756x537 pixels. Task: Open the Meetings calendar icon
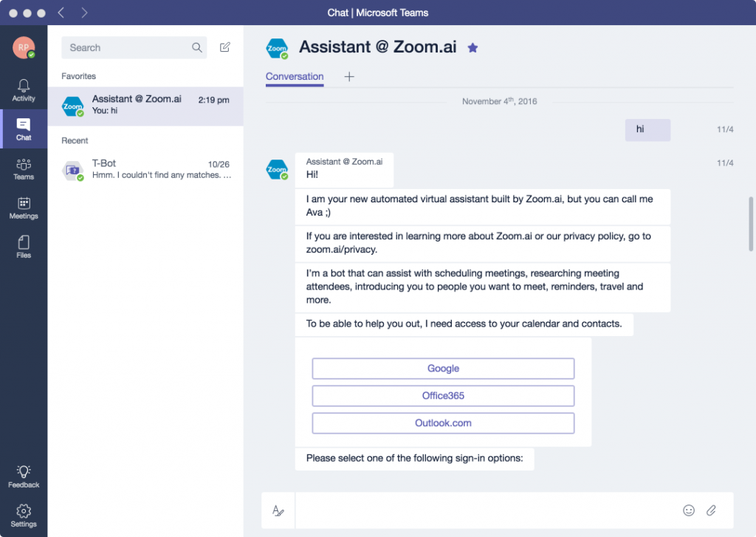click(x=24, y=208)
